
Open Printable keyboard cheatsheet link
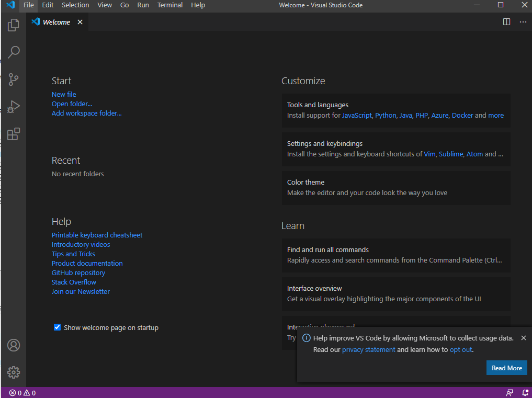pyautogui.click(x=97, y=235)
